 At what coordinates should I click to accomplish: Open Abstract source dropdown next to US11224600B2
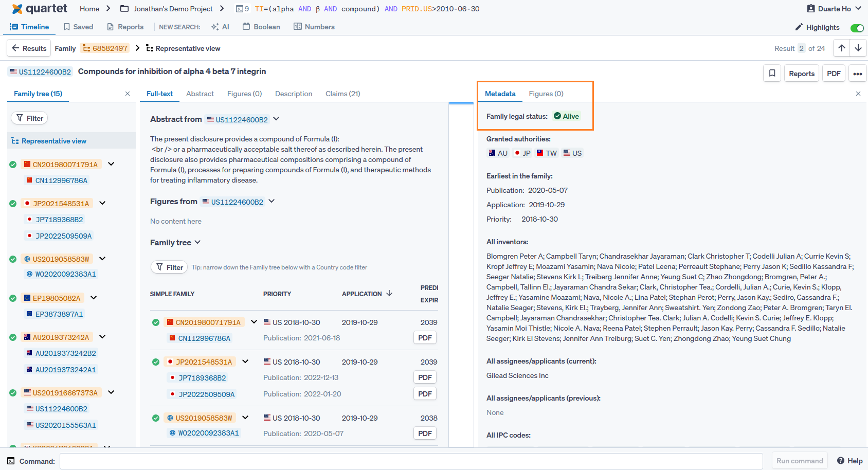[x=276, y=119]
